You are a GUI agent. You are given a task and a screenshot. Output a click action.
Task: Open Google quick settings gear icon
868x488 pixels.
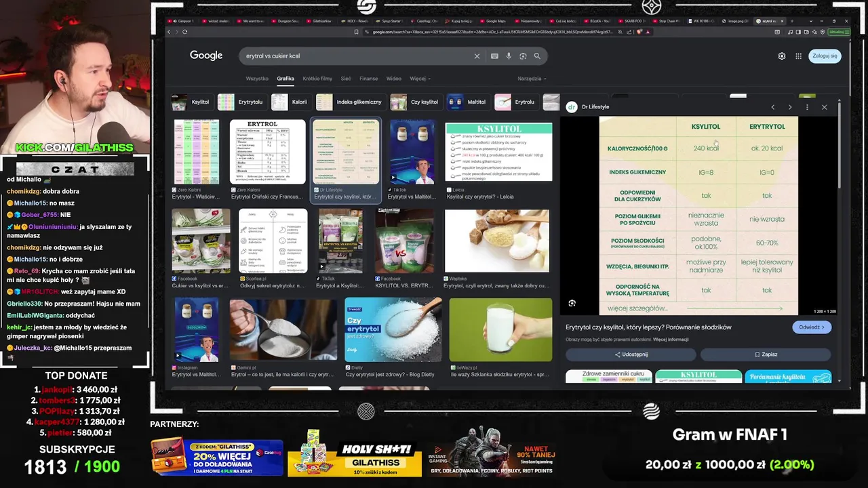pyautogui.click(x=782, y=56)
